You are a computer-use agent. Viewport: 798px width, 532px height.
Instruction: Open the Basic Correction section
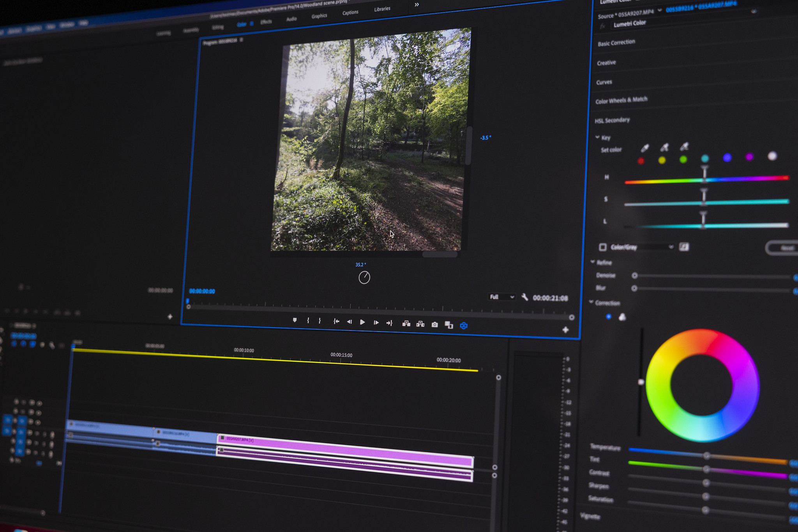(x=616, y=42)
